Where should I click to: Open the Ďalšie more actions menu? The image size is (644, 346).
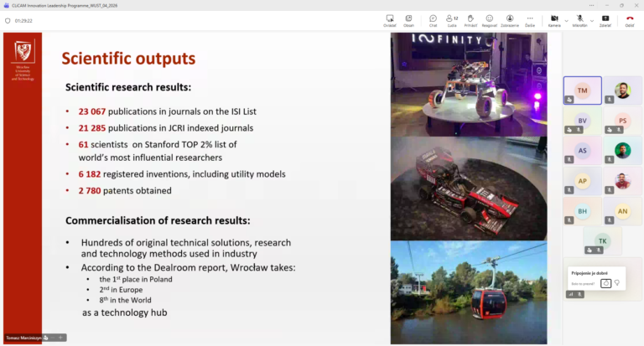tap(530, 19)
